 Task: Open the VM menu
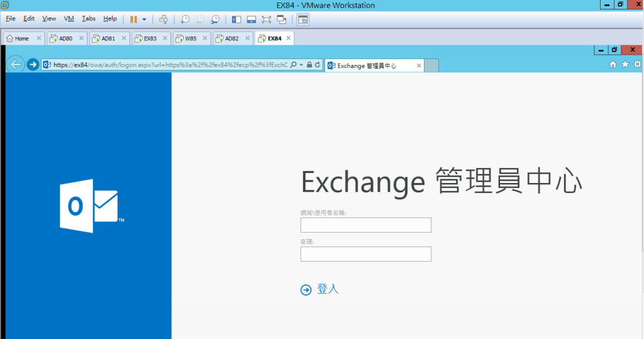(69, 19)
